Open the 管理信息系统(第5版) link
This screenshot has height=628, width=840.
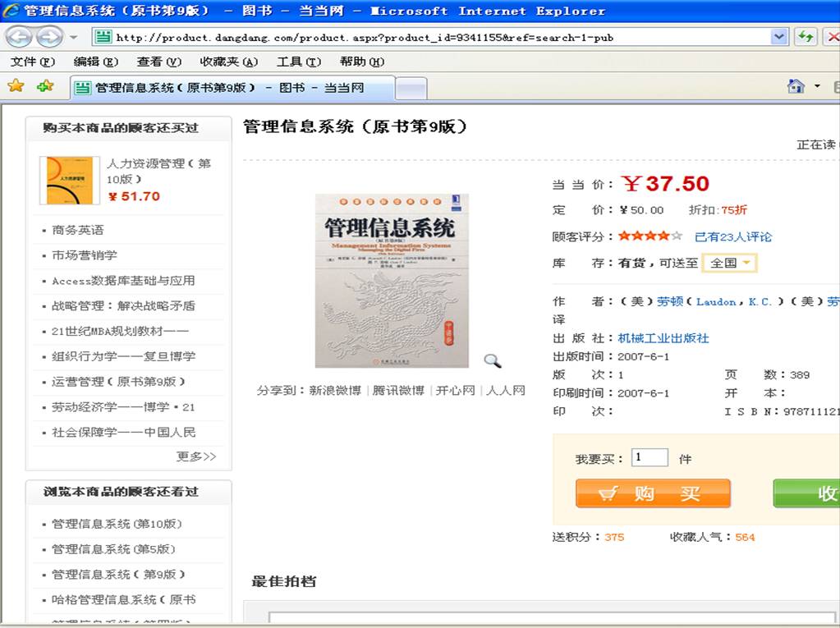coord(113,549)
